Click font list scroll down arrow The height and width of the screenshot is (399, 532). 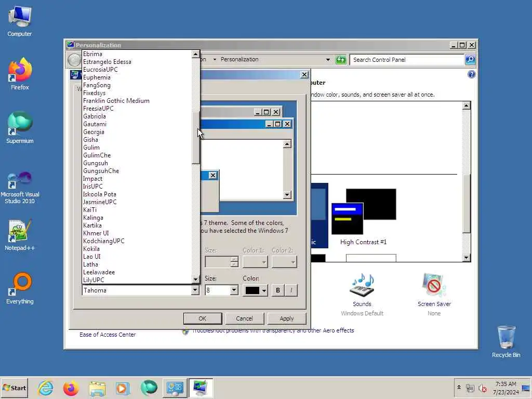(x=195, y=280)
